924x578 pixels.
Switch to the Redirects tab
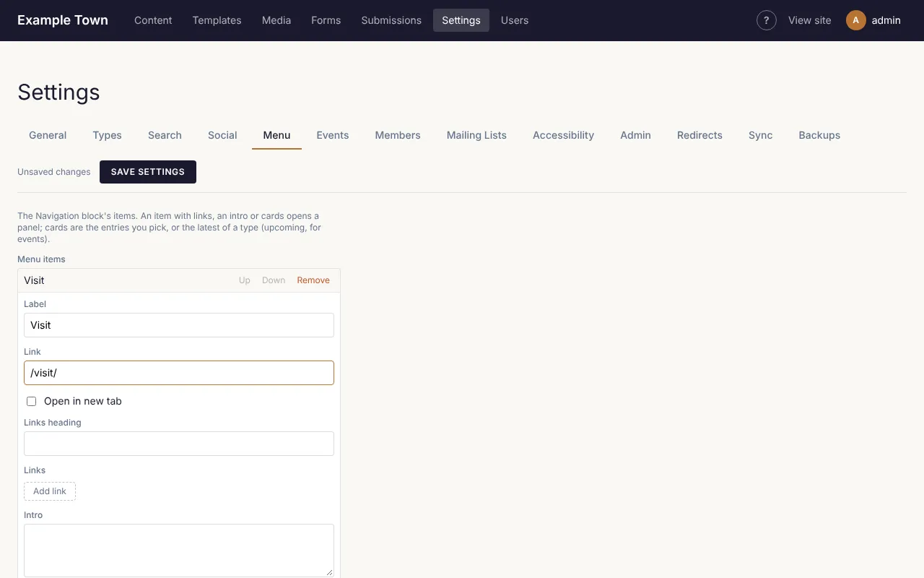(699, 135)
